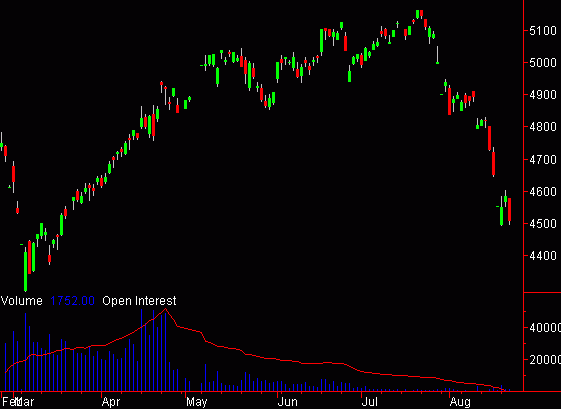Click the Volume label
Image resolution: width=561 pixels, height=409 pixels.
tap(21, 301)
